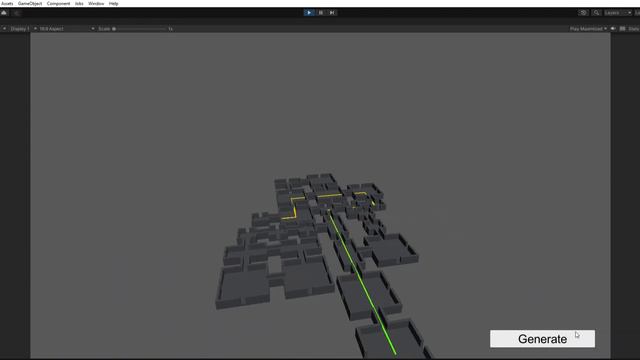Advance one frame with the Step button
This screenshot has width=640, height=360.
332,13
